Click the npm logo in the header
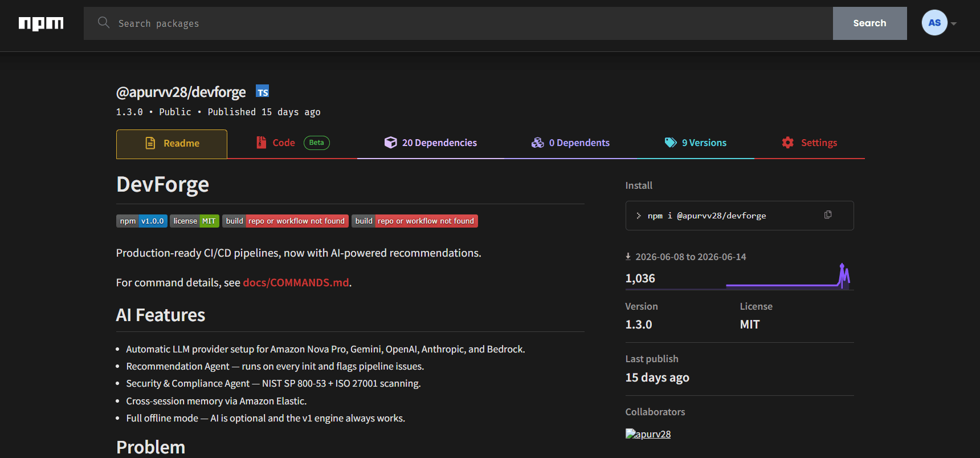The image size is (980, 458). [x=41, y=23]
